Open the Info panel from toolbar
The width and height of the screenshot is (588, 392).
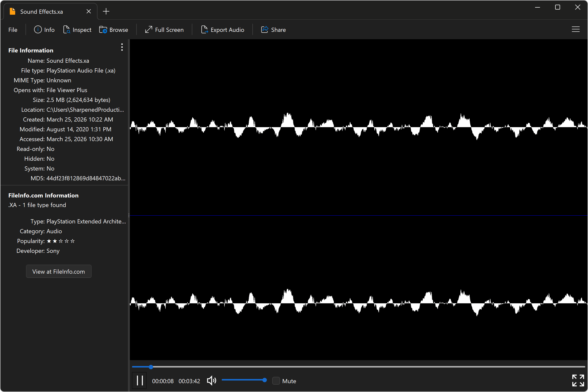(44, 30)
